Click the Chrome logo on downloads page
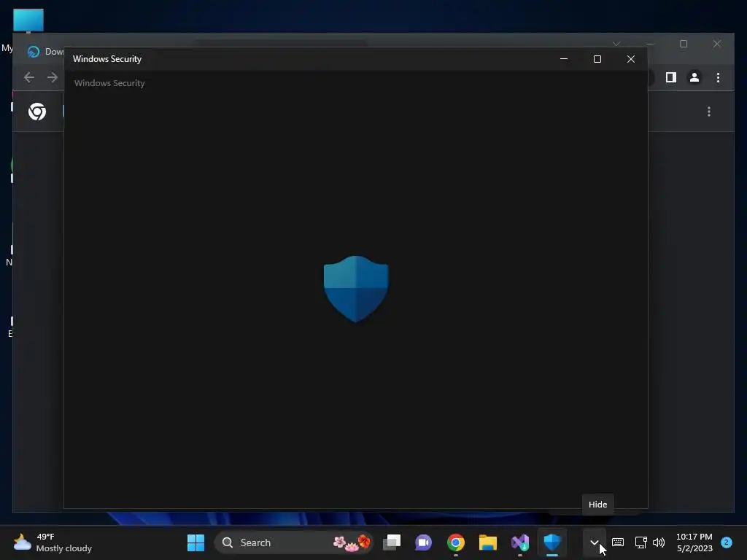 coord(37,112)
